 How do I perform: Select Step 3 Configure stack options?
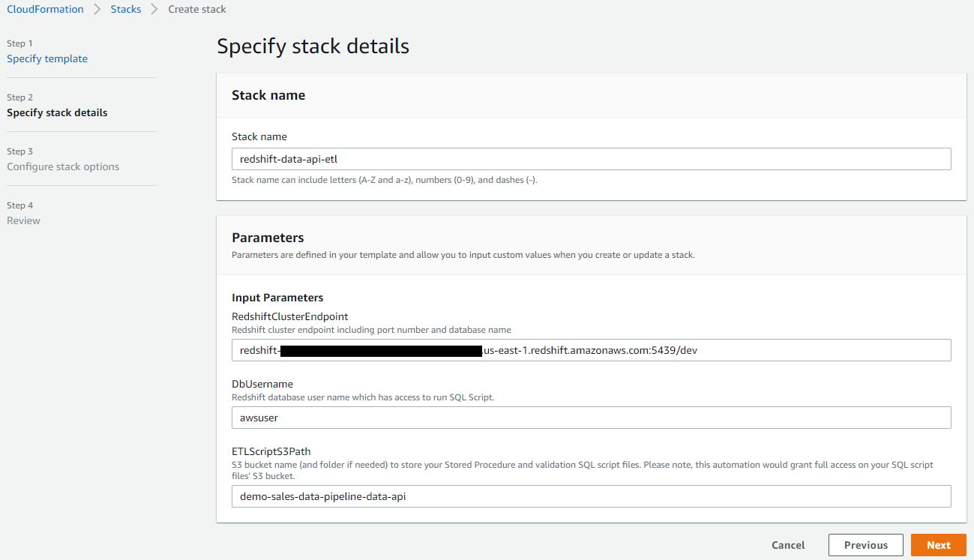pyautogui.click(x=63, y=166)
